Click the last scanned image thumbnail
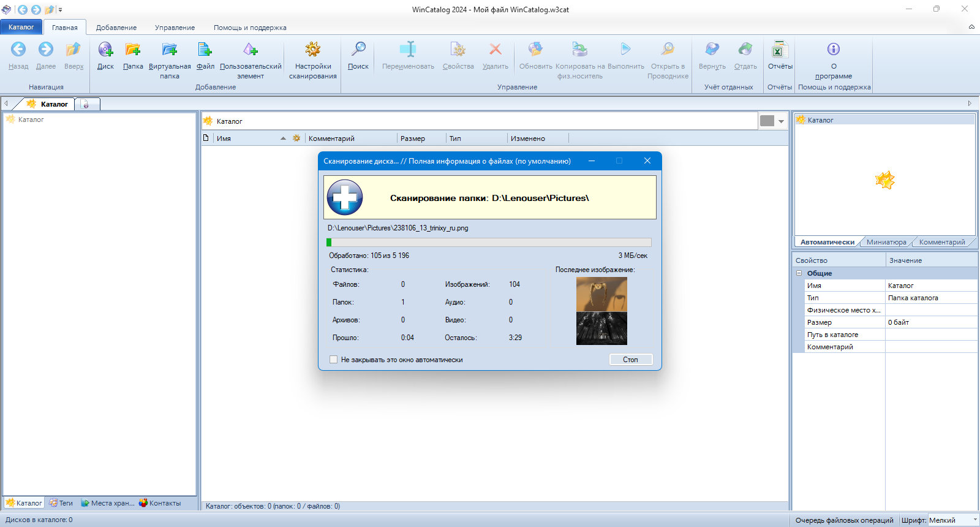Viewport: 980px width, 527px height. click(601, 311)
